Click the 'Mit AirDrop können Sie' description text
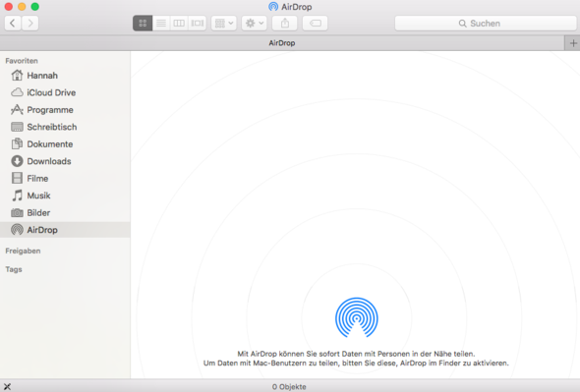This screenshot has height=392, width=580. [x=356, y=354]
